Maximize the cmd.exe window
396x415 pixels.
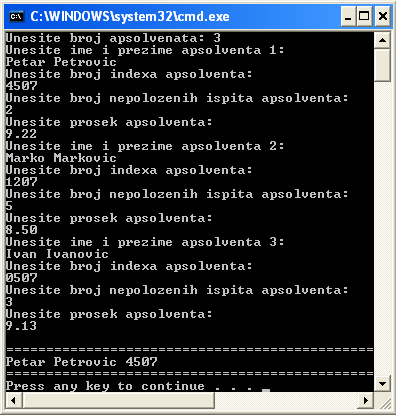pos(364,16)
